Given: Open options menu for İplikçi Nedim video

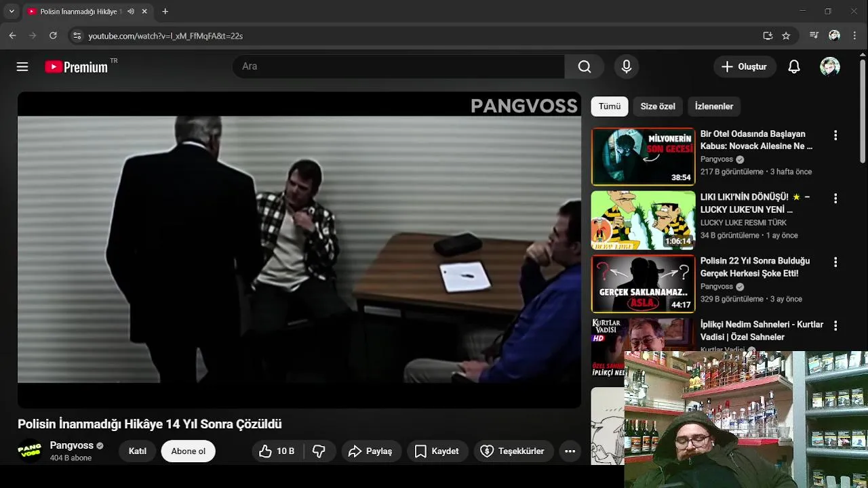Looking at the screenshot, I should tap(835, 325).
